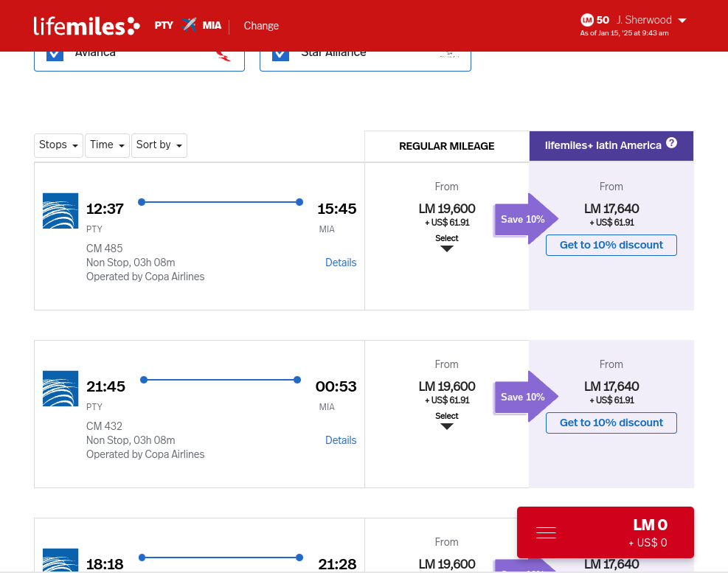Click arrival time 00:53
The image size is (728, 573).
pos(336,387)
